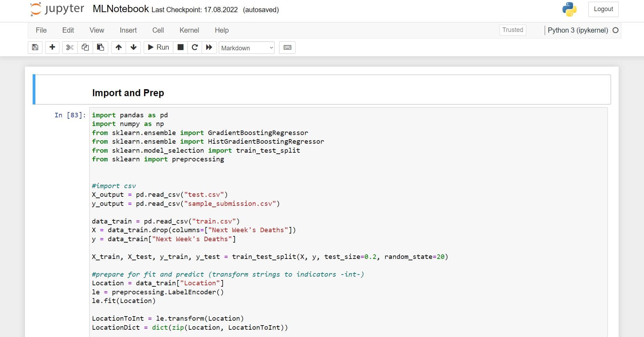
Task: Click the "sample_submission.csv" string
Action: pyautogui.click(x=230, y=204)
